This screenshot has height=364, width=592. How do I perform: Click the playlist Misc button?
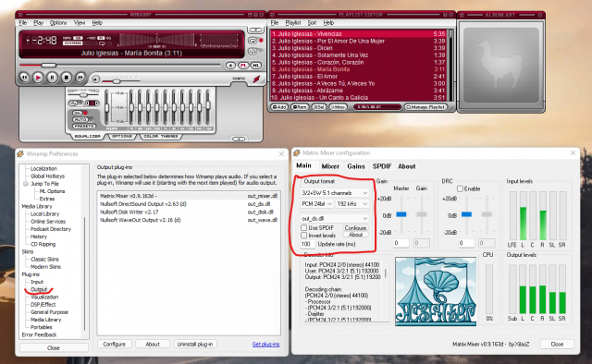(338, 107)
